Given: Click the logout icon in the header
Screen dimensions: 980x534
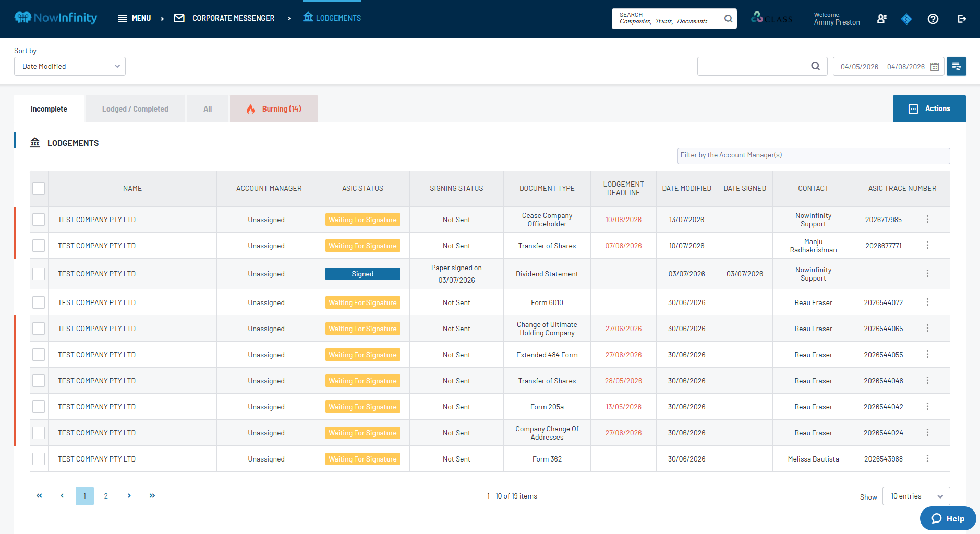Looking at the screenshot, I should coord(962,19).
